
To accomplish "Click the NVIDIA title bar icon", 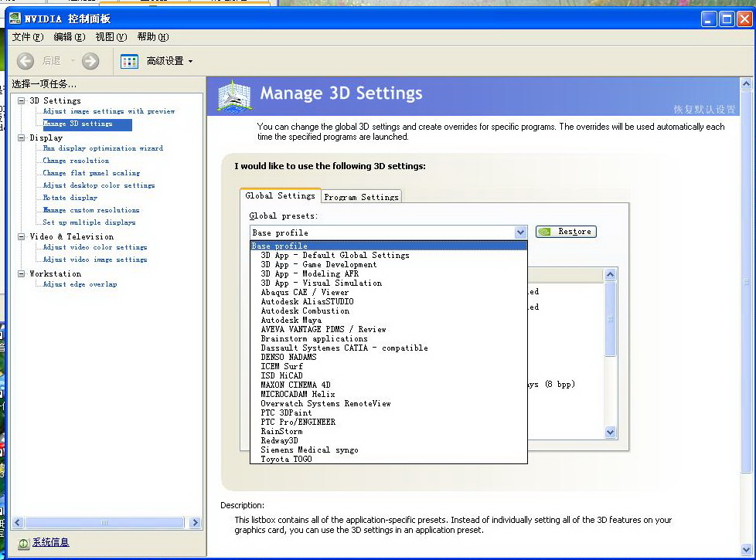I will coord(15,19).
